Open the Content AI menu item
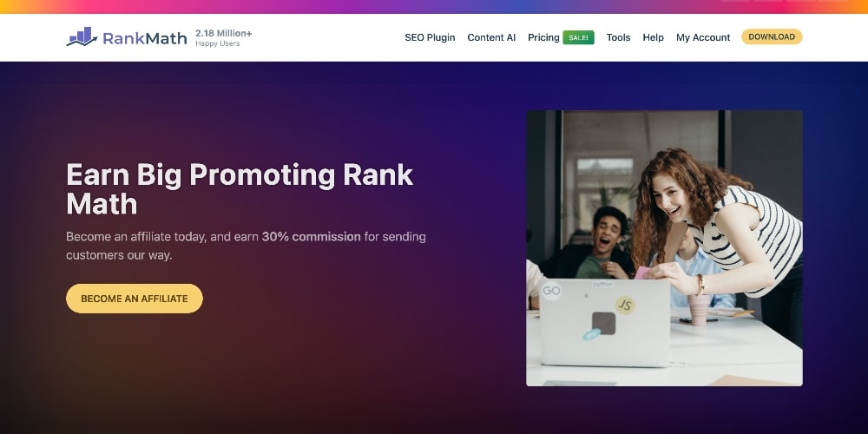 click(x=491, y=37)
